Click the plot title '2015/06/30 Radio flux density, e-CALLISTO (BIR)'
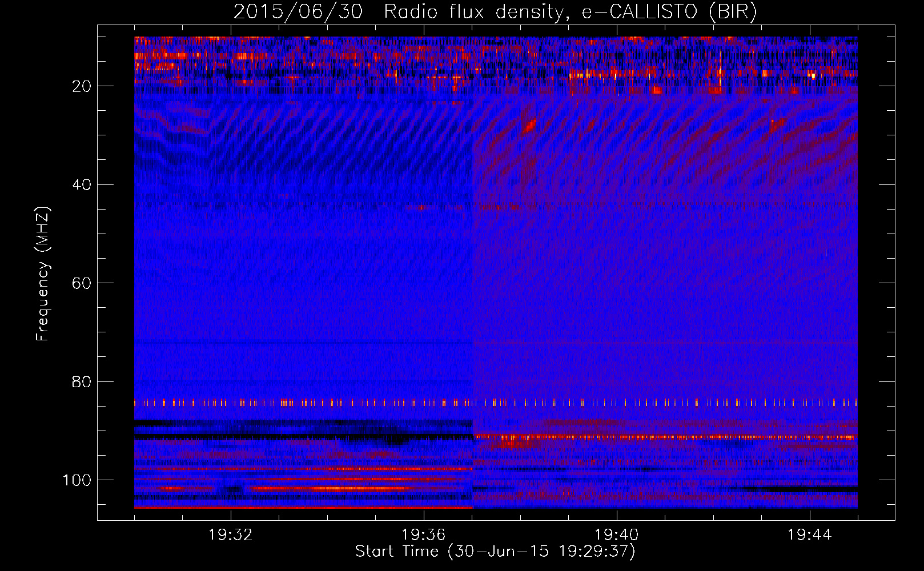Image resolution: width=924 pixels, height=571 pixels. pyautogui.click(x=495, y=11)
